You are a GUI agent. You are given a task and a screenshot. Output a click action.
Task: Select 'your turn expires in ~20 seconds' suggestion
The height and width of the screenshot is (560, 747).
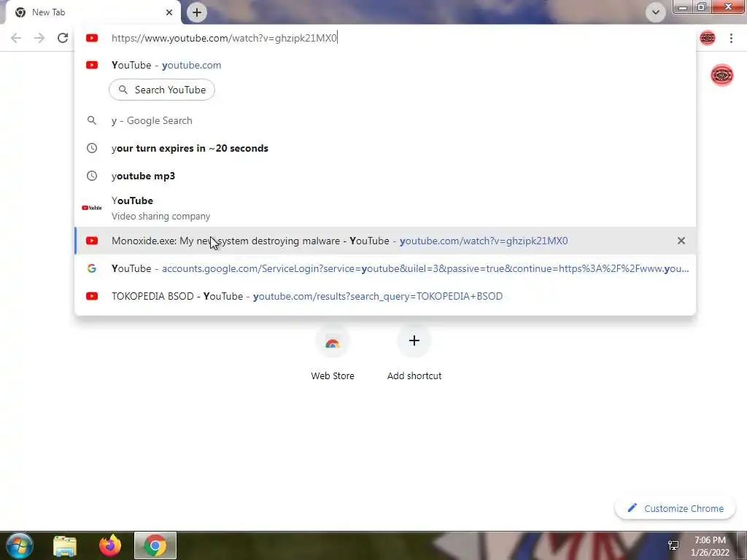pyautogui.click(x=385, y=148)
